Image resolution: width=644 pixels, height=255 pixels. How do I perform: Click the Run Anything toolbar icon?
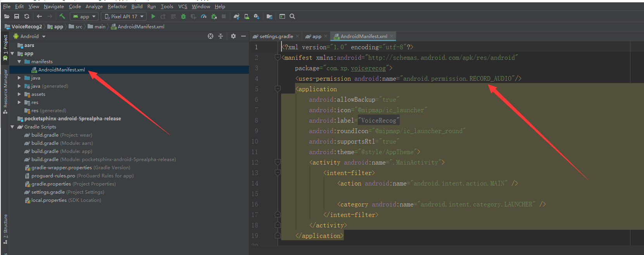pyautogui.click(x=282, y=16)
